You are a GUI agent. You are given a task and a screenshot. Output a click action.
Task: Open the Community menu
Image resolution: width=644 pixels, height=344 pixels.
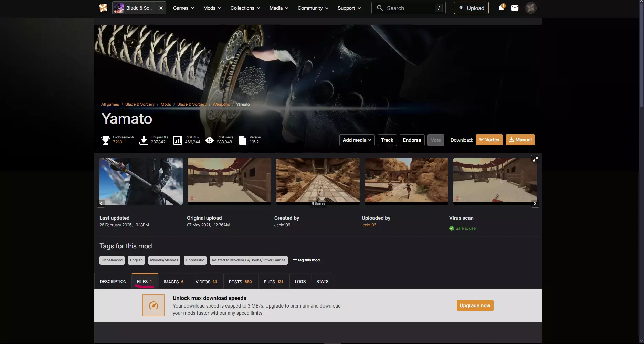[313, 8]
